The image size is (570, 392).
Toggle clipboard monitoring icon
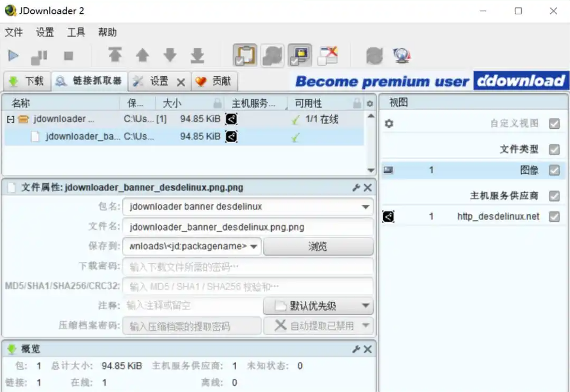coord(245,56)
